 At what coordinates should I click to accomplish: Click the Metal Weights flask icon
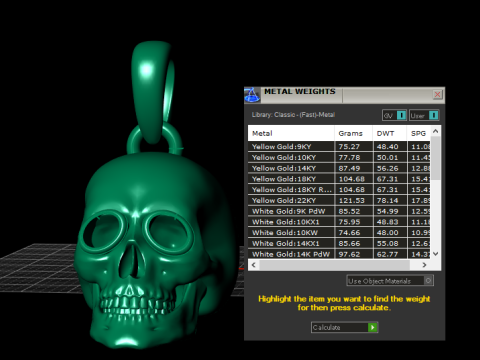252,95
